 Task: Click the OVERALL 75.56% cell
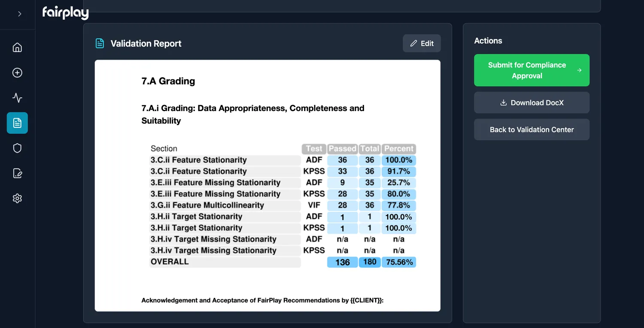click(x=399, y=262)
